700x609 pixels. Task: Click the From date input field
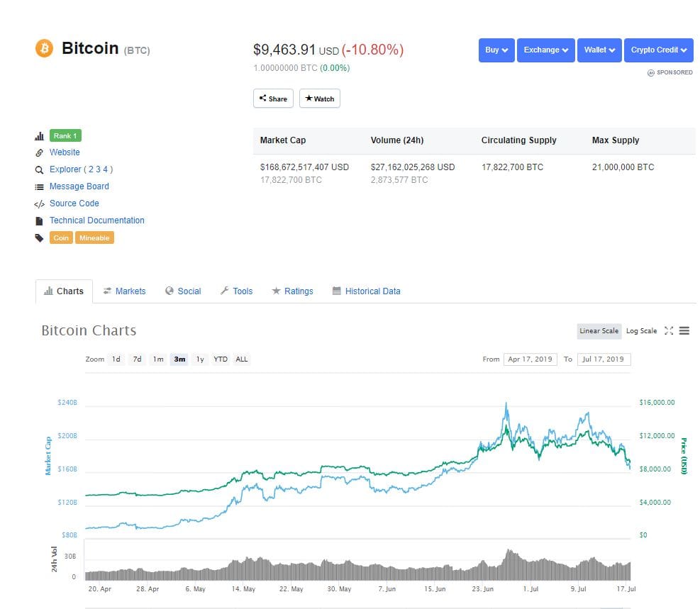tap(530, 359)
